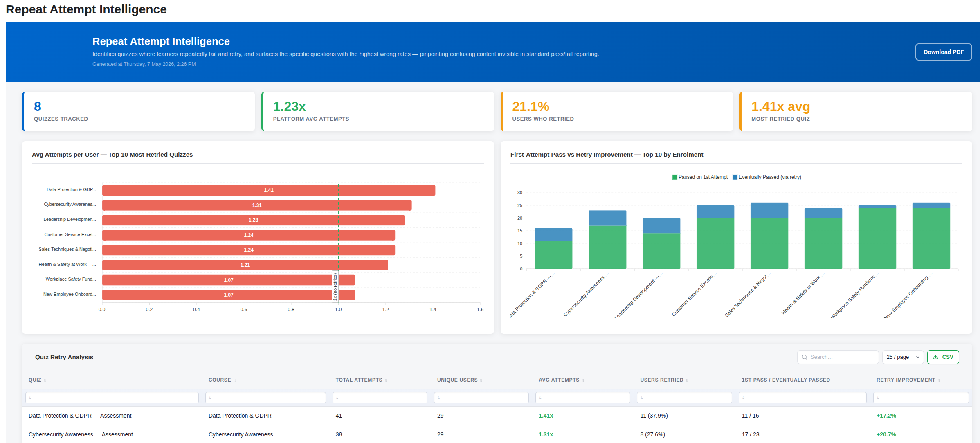Click the magnifier icon in the search box
The height and width of the screenshot is (443, 980).
tap(804, 357)
